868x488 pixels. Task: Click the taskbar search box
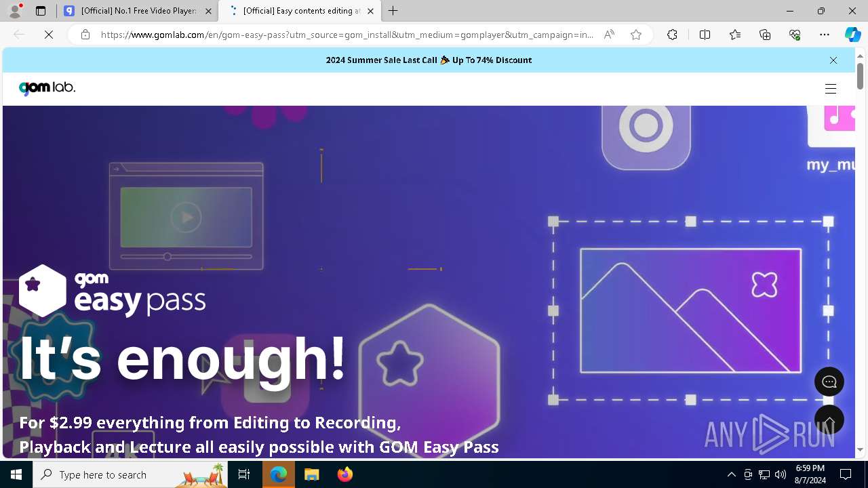click(131, 474)
